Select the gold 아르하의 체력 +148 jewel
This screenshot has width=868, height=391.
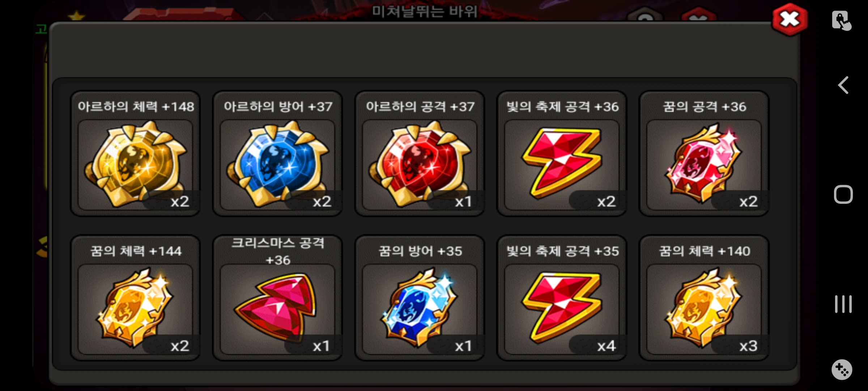click(135, 165)
